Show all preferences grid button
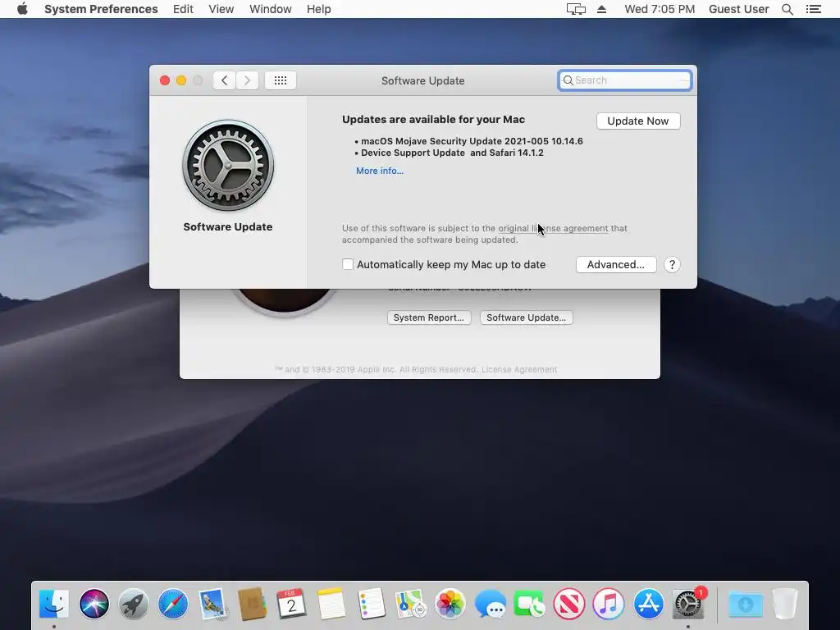840x630 pixels. pyautogui.click(x=281, y=80)
